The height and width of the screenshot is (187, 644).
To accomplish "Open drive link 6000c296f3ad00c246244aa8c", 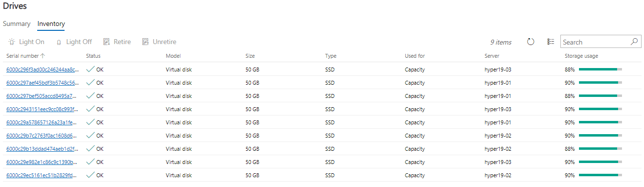I will tap(42, 70).
